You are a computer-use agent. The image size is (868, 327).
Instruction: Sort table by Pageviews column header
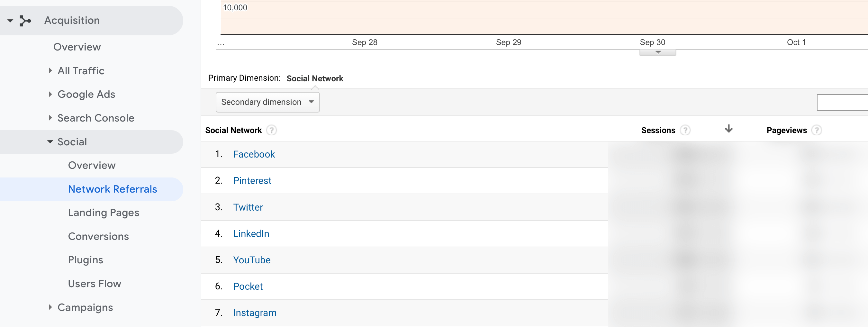pos(786,130)
